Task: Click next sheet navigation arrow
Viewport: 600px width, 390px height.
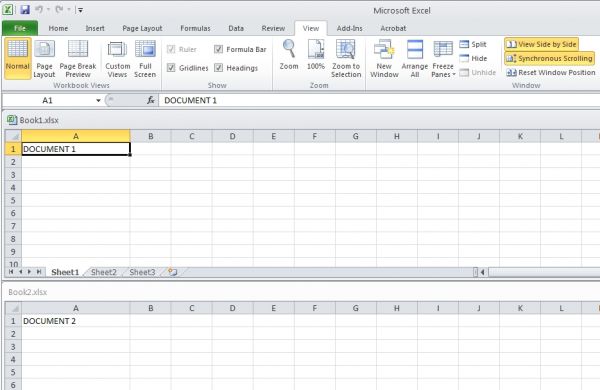Action: [x=29, y=272]
